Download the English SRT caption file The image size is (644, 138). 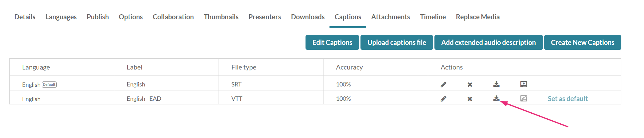coord(496,84)
